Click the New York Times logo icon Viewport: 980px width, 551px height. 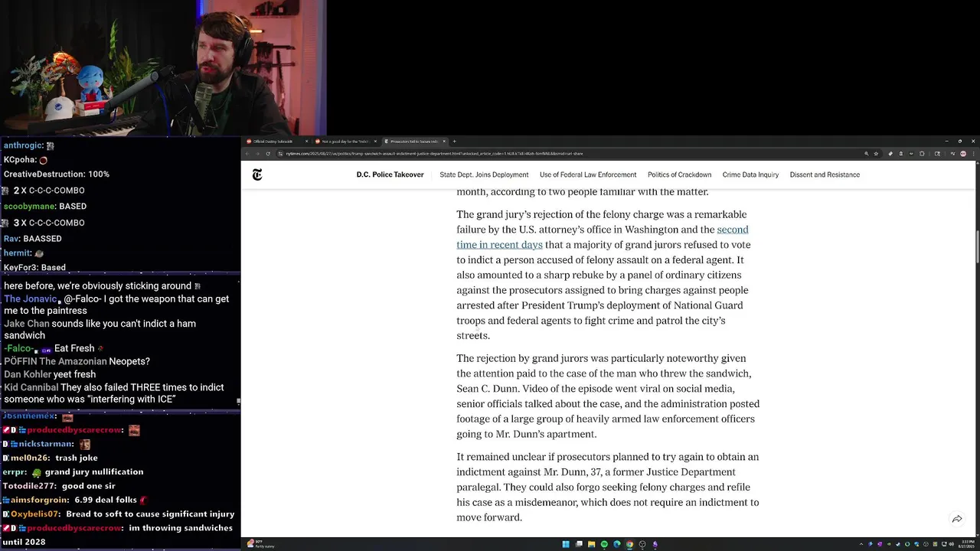click(x=257, y=175)
